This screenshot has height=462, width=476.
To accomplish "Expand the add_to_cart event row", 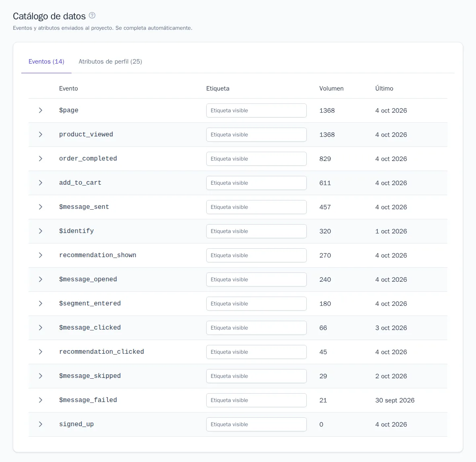I will coord(40,183).
